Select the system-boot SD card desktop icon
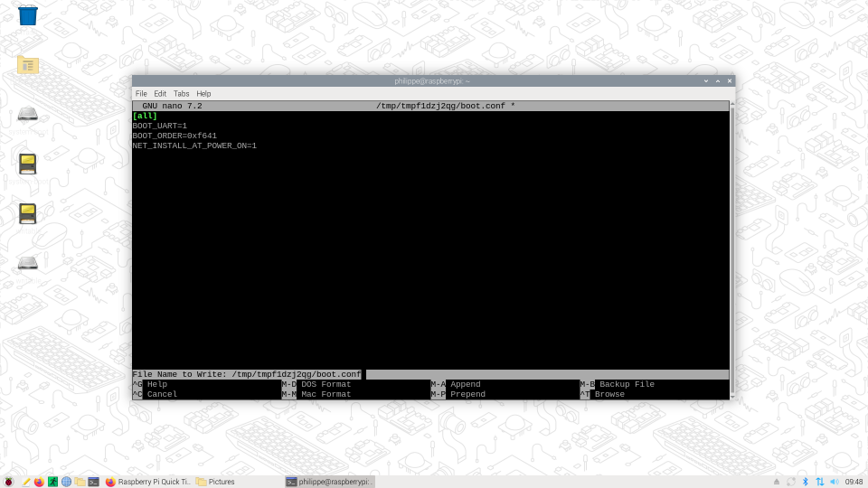The width and height of the screenshot is (868, 488). coord(28,164)
